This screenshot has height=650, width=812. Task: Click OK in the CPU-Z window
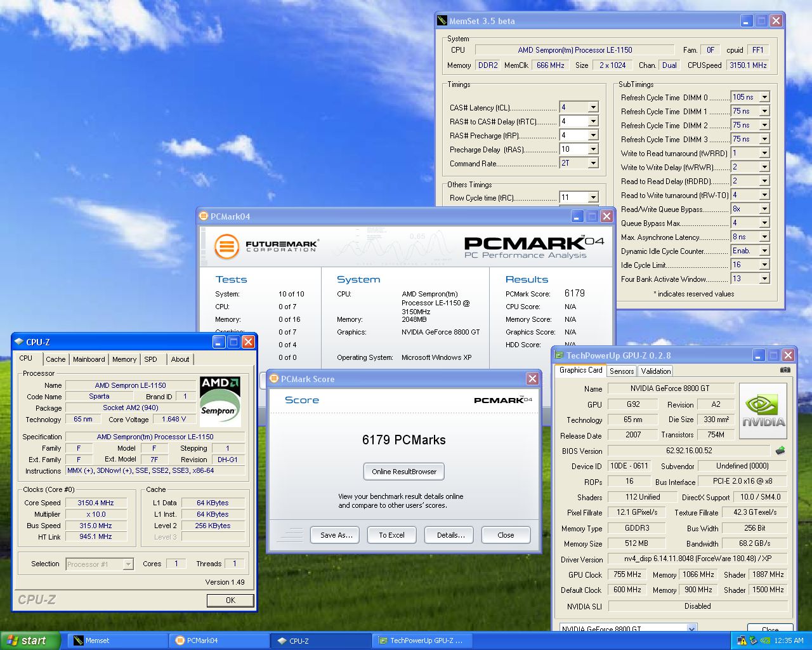(x=230, y=600)
